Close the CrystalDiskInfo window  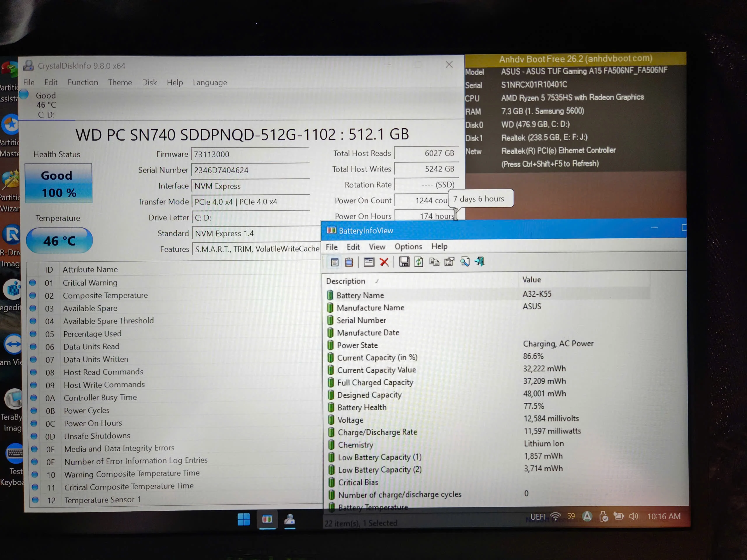449,64
